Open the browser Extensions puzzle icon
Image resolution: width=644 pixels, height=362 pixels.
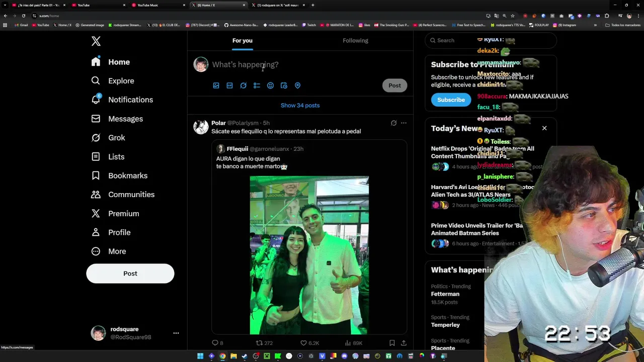(607, 16)
